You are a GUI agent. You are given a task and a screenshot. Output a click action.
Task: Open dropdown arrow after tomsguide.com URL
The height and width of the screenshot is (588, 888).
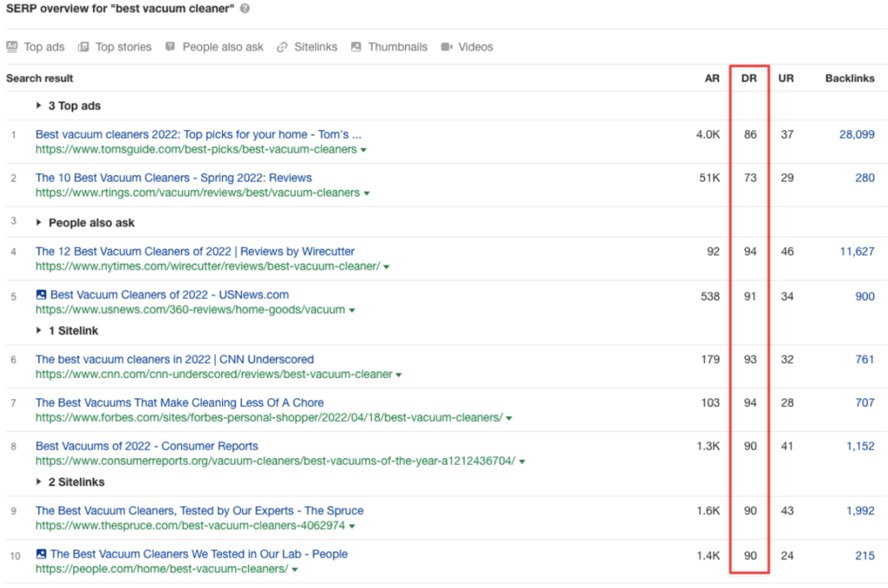[x=363, y=150]
